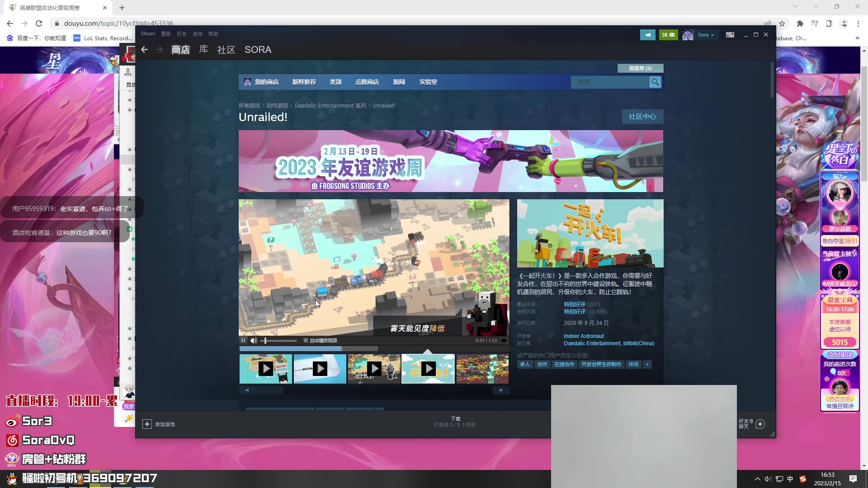Reload the Chrome page
The width and height of the screenshot is (868, 488).
[x=39, y=23]
